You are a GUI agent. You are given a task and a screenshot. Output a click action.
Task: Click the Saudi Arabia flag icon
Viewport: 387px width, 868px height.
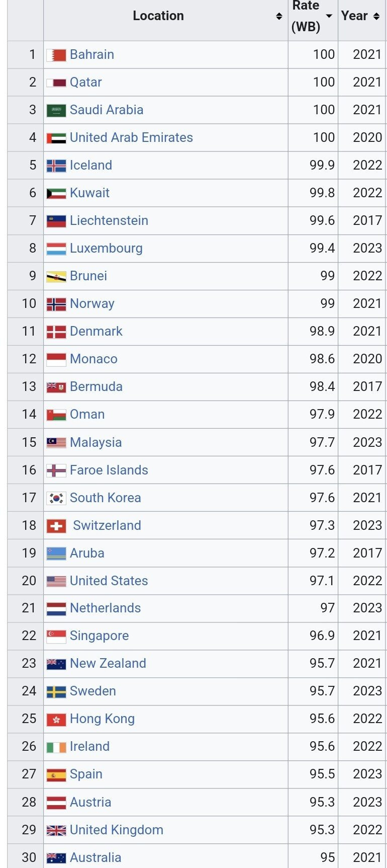(x=56, y=110)
